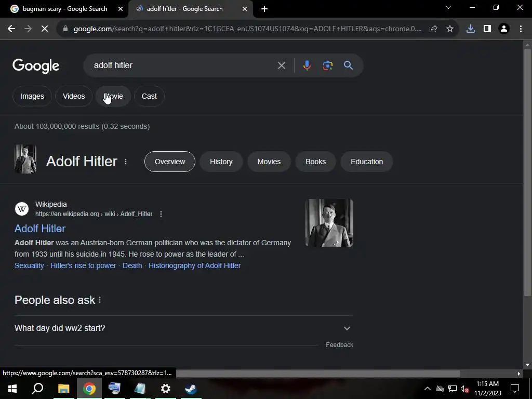
Task: Stop loading the page
Action: click(45, 29)
